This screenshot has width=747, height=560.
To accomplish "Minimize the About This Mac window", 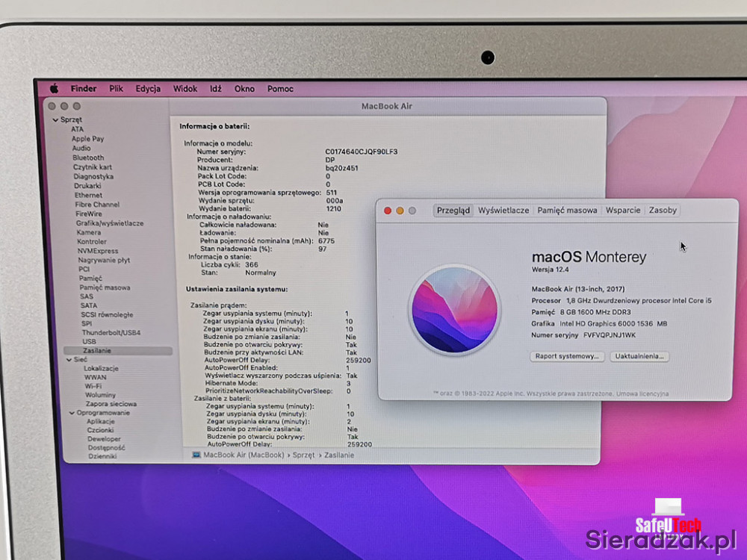I will [x=400, y=211].
